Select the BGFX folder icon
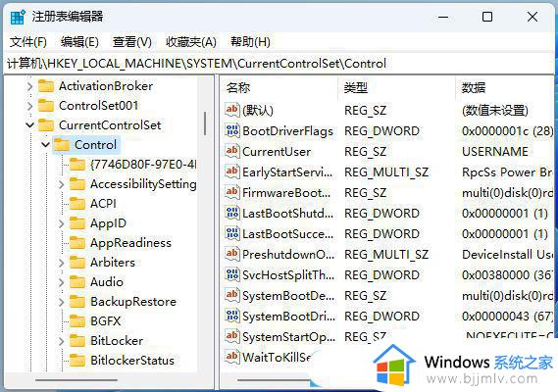The width and height of the screenshot is (558, 392). 77,321
